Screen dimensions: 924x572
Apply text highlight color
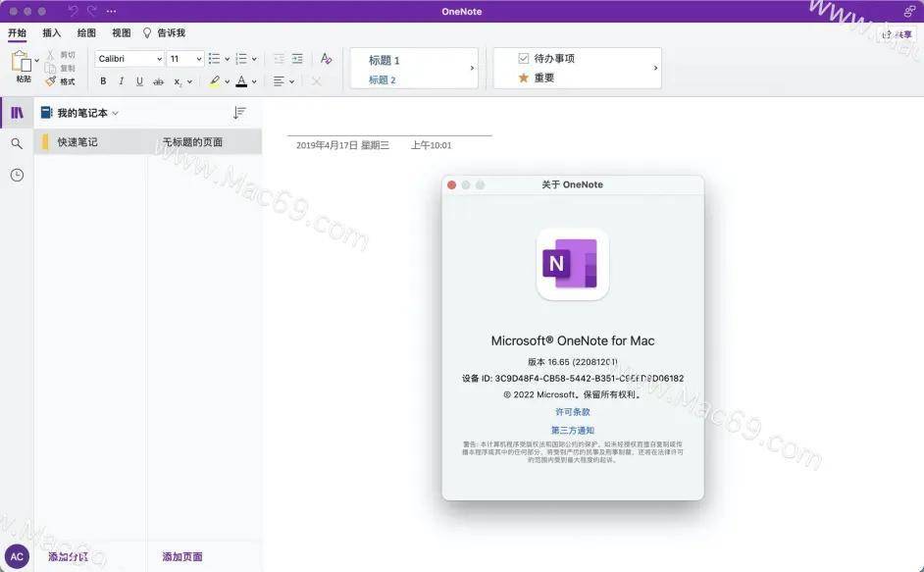(x=215, y=81)
